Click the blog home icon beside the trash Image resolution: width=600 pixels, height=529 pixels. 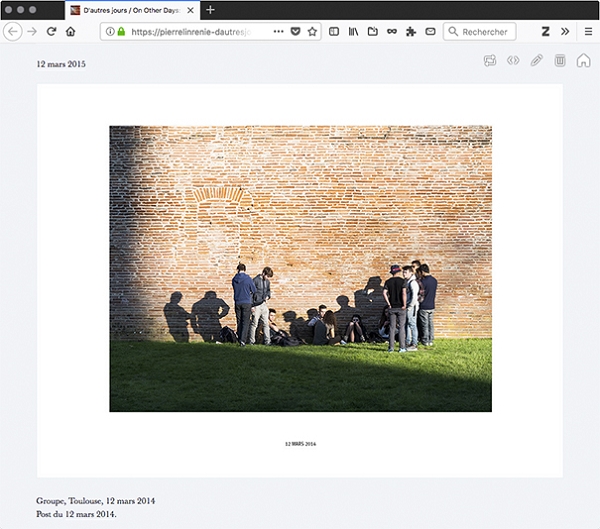[583, 61]
